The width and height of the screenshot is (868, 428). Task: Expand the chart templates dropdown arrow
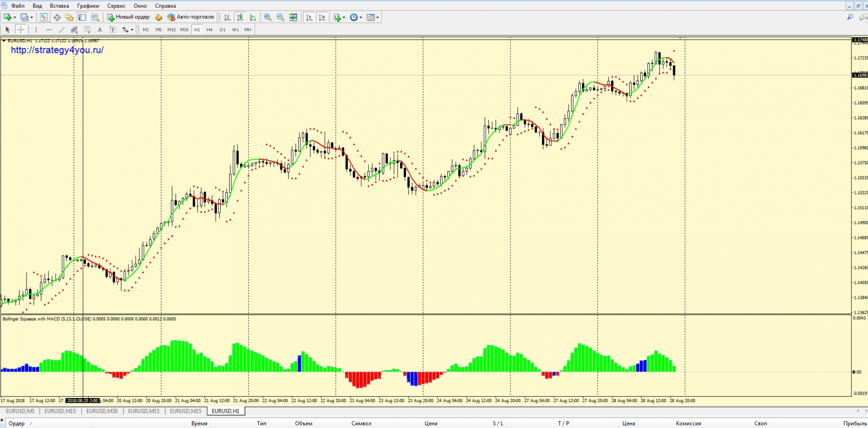[378, 18]
